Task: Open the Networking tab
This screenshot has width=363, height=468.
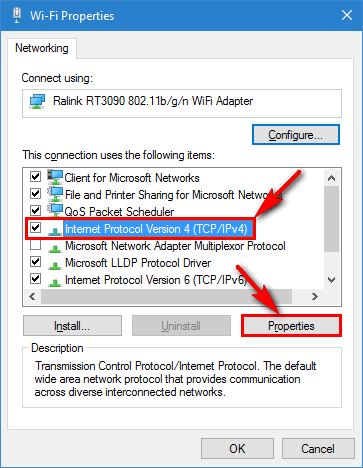Action: (42, 48)
